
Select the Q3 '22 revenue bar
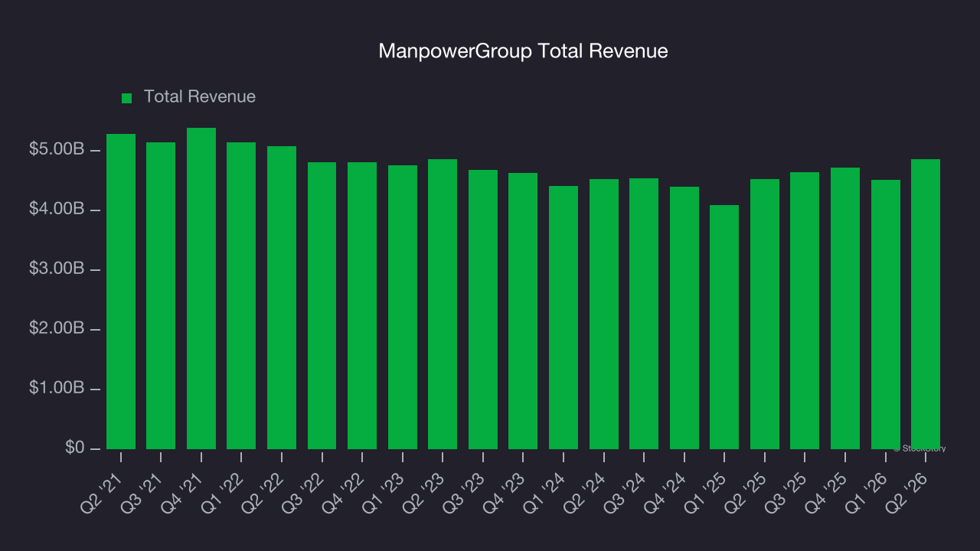click(x=322, y=305)
